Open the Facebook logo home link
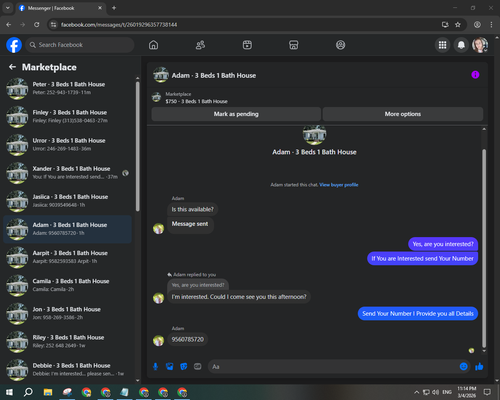 pyautogui.click(x=14, y=45)
